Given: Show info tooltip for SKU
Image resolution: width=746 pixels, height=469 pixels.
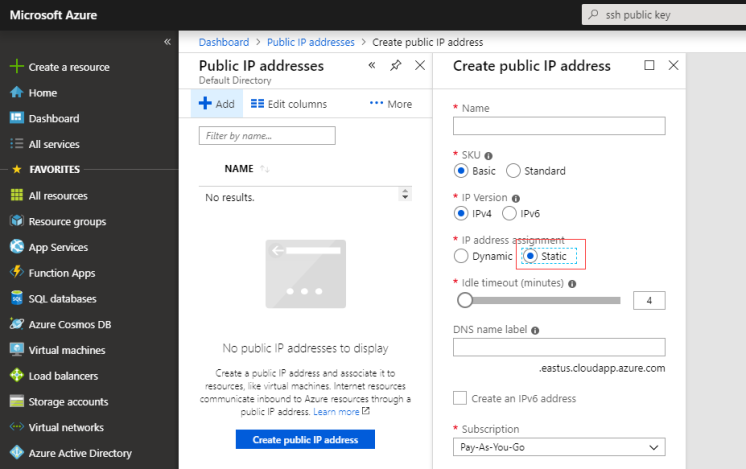Looking at the screenshot, I should [489, 156].
